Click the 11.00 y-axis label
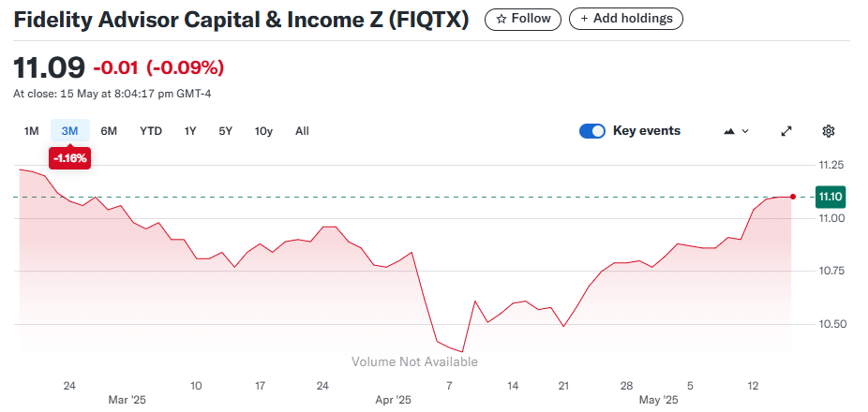The height and width of the screenshot is (412, 868). point(831,218)
